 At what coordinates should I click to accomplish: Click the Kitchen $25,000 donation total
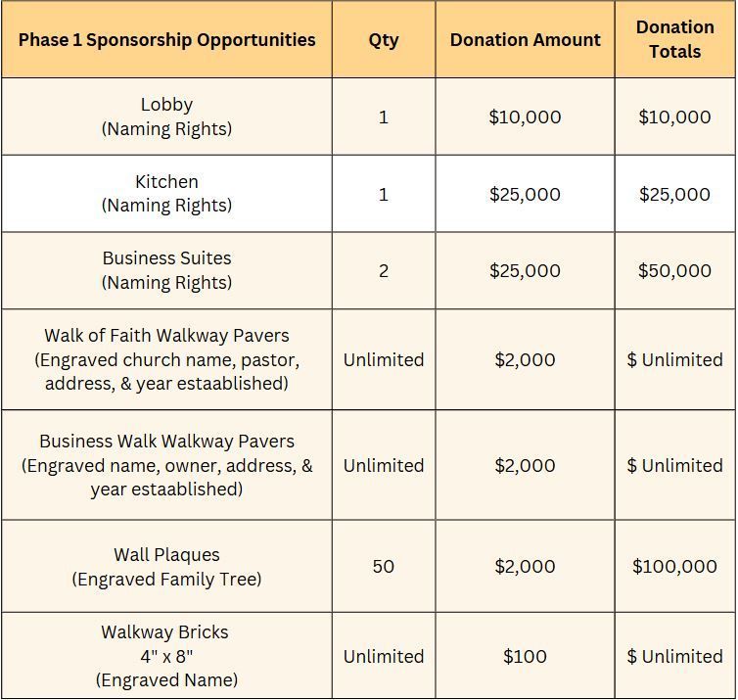[x=674, y=194]
